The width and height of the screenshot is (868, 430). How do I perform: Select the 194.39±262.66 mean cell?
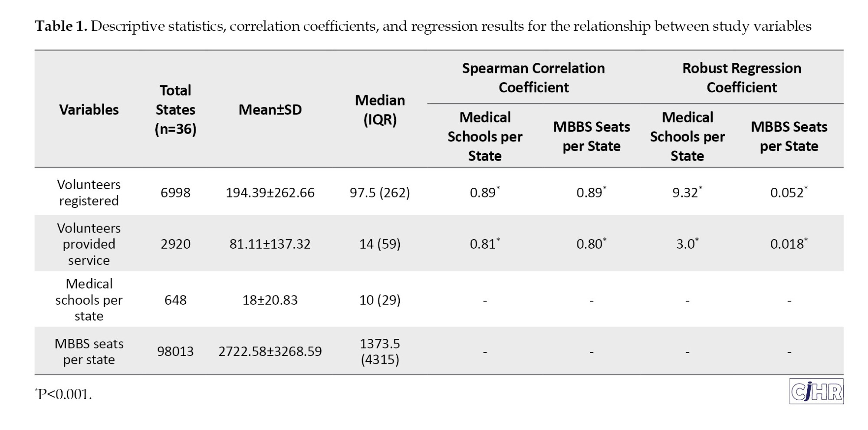(x=270, y=193)
